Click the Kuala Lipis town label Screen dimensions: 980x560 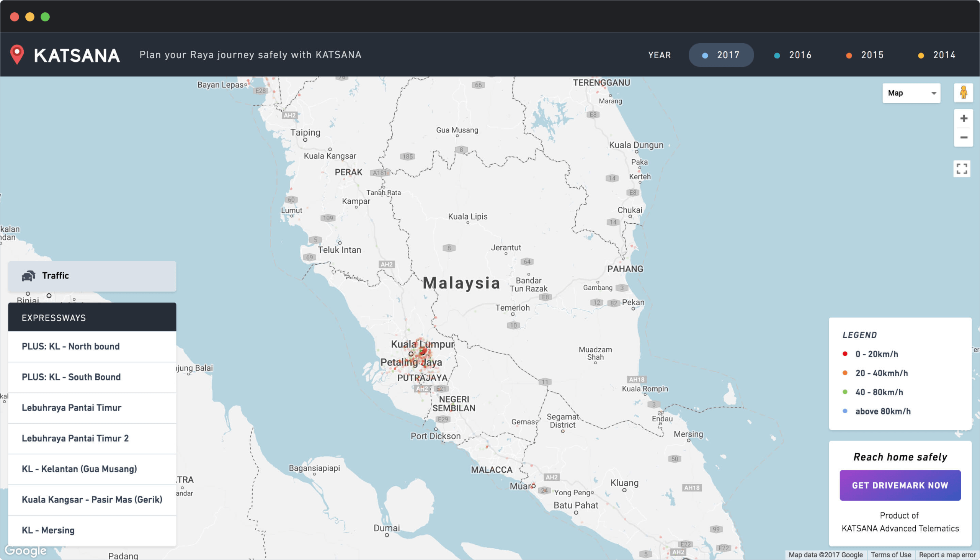[468, 216]
